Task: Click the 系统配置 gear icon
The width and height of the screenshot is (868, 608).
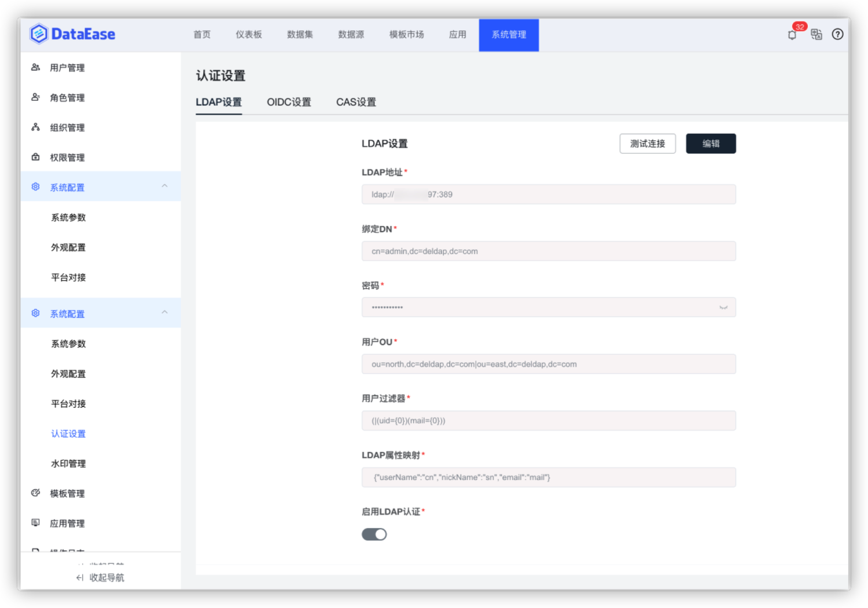Action: pyautogui.click(x=35, y=186)
